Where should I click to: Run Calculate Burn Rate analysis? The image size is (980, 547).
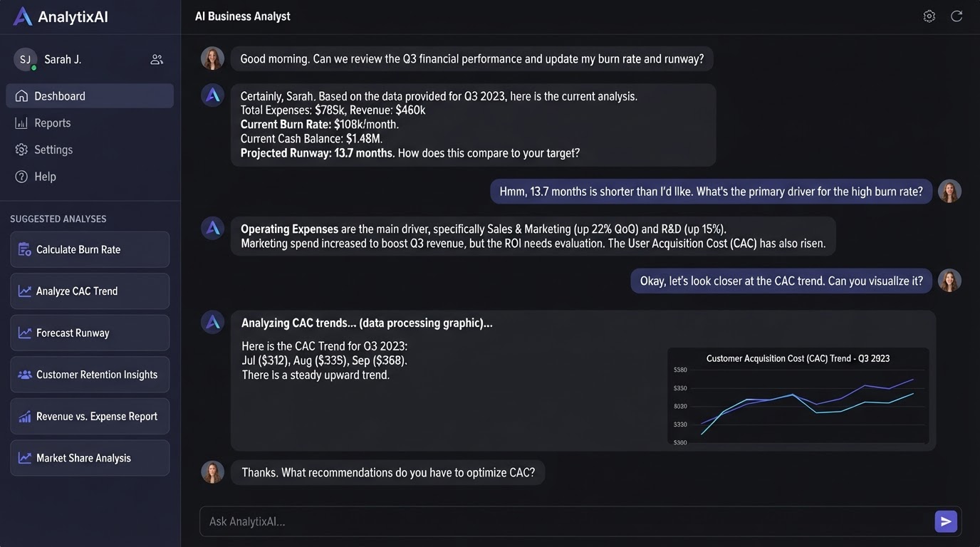coord(90,249)
